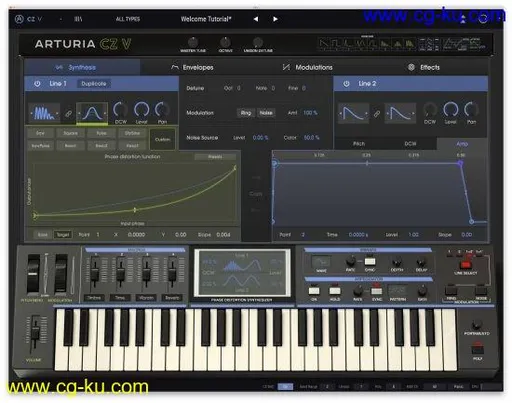Select the amp envelope peak point
Viewport: 512px width, 403px height.
tap(460, 163)
